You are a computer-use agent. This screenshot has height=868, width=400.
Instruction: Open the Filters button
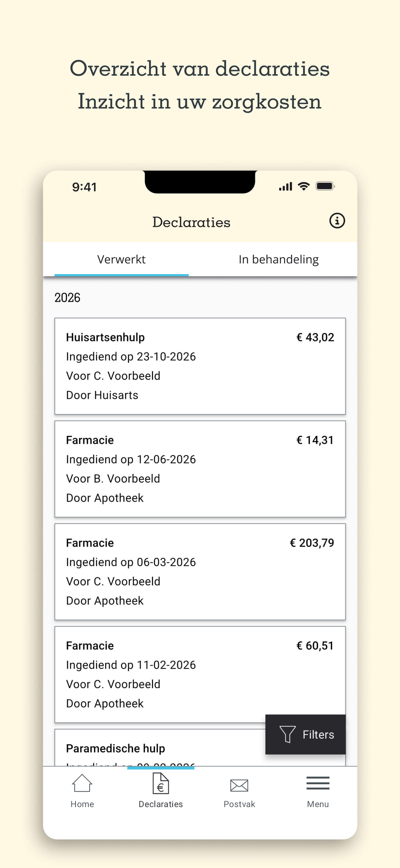tap(306, 734)
